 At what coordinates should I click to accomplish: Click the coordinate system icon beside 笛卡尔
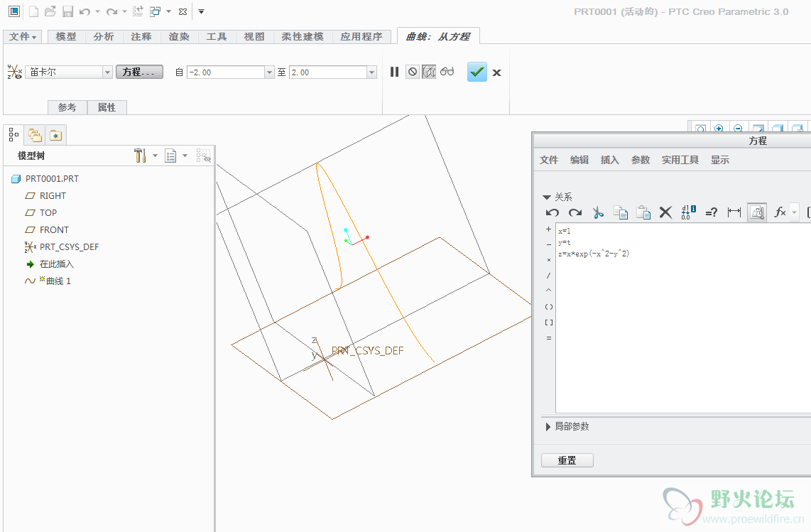pos(15,72)
